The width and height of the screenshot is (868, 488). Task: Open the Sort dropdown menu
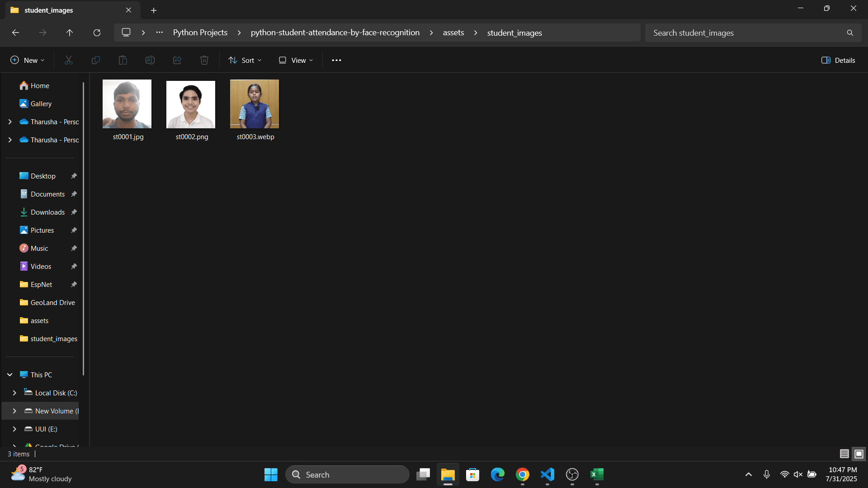(245, 60)
